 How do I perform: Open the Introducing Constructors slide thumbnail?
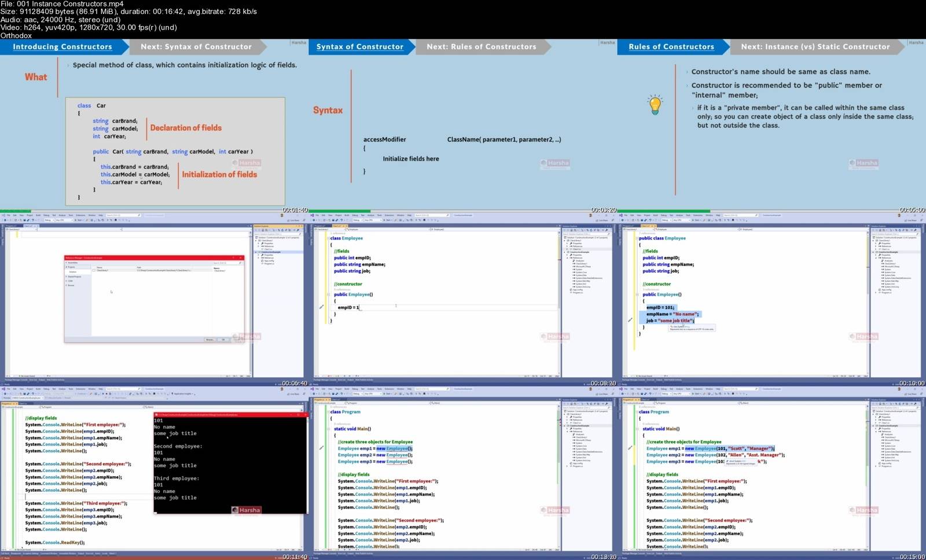tap(154, 126)
